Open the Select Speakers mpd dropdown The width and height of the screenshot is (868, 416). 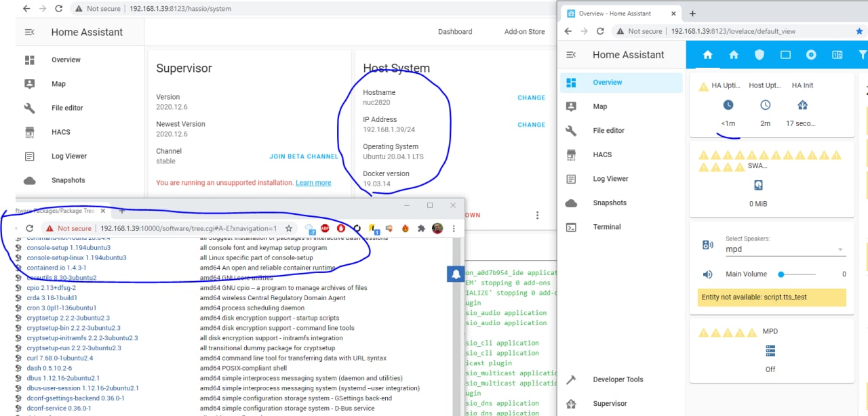click(785, 249)
